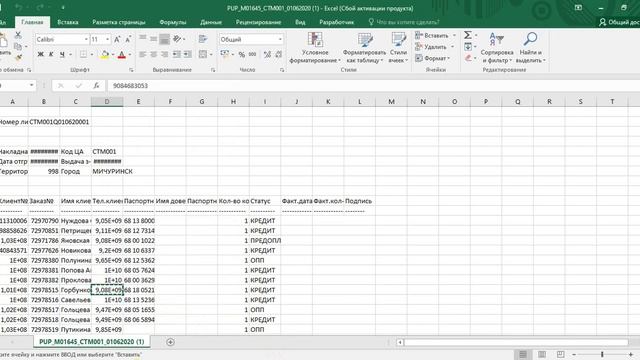Screen dimensions: 640x360
Task: Align cell text right
Action: tap(164, 54)
